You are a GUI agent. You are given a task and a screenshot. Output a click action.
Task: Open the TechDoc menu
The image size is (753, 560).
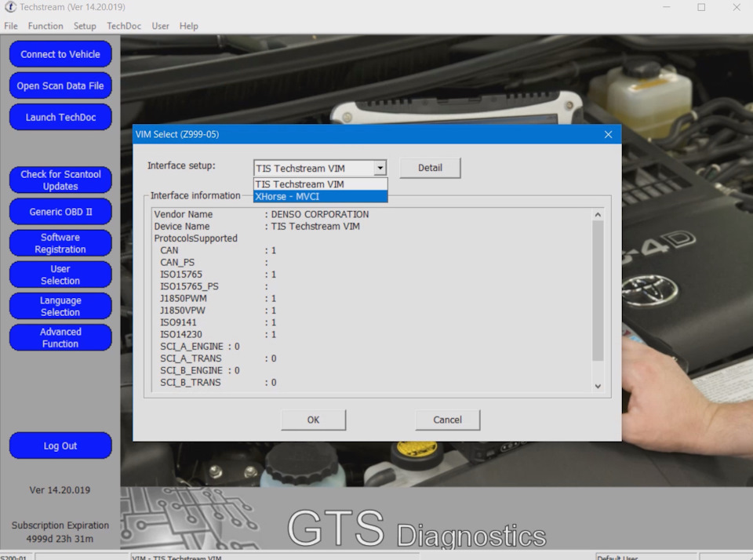coord(124,26)
